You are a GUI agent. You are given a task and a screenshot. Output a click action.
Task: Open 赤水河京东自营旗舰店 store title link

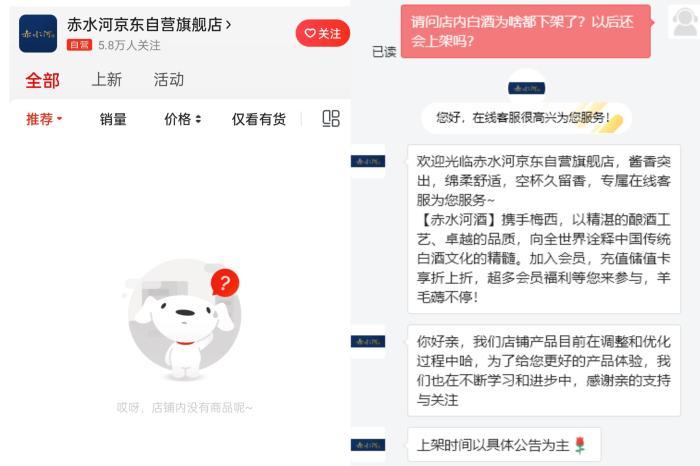coord(149,25)
